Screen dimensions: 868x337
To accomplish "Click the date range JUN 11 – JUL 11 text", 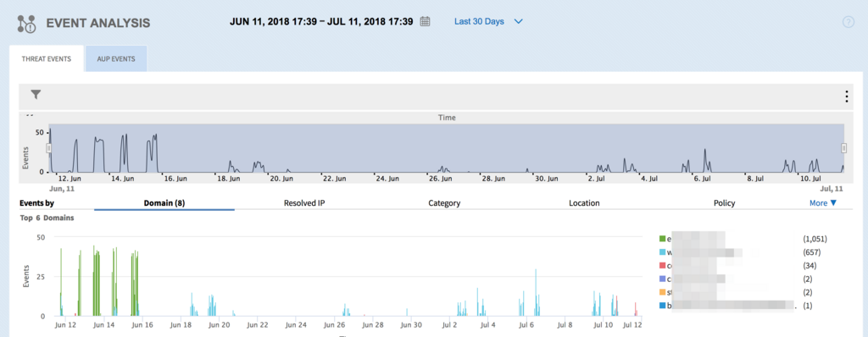I will (x=321, y=21).
